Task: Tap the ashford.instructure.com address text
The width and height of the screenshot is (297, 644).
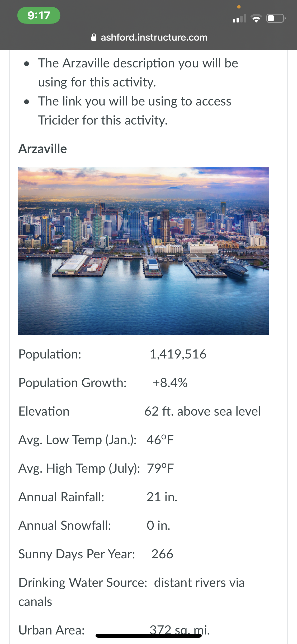Action: [x=154, y=37]
